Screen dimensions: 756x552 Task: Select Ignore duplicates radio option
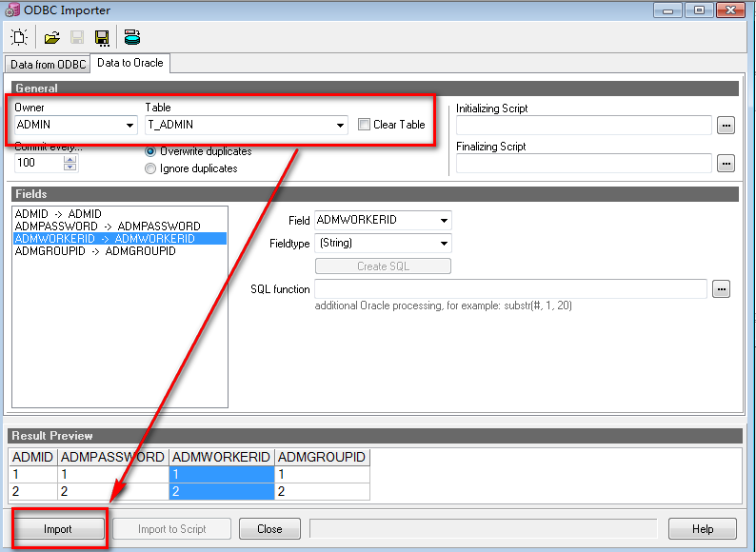[150, 168]
